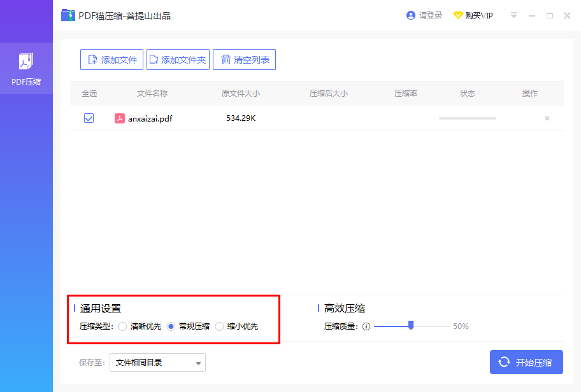Open 请登录 login link
Viewport: 581px width, 392px height.
pyautogui.click(x=431, y=15)
